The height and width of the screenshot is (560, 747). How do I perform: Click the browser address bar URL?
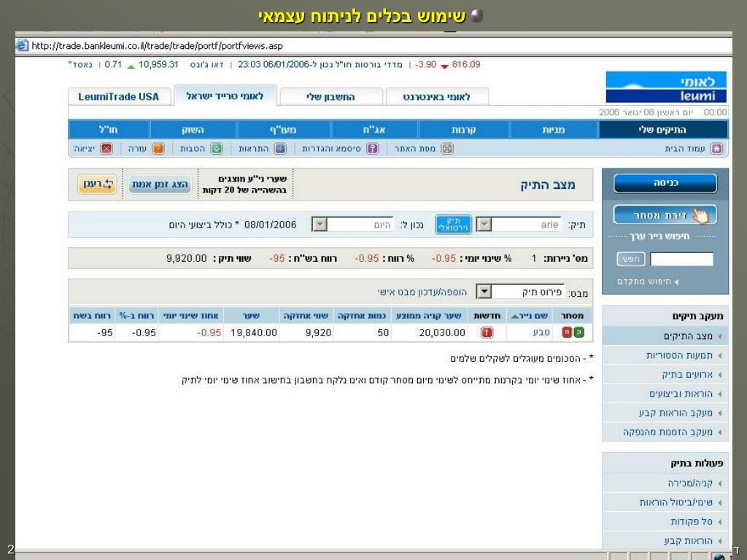click(158, 46)
